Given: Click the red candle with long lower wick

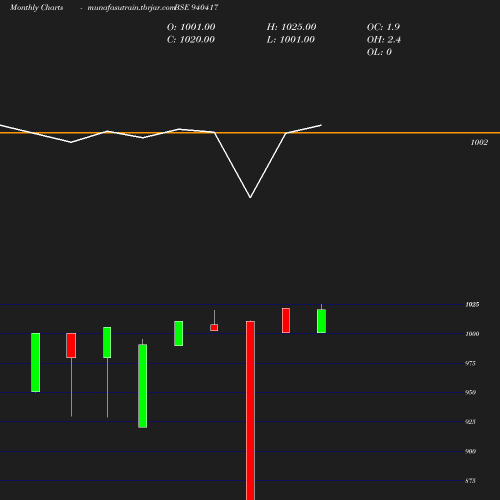Looking at the screenshot, I should point(71,345).
